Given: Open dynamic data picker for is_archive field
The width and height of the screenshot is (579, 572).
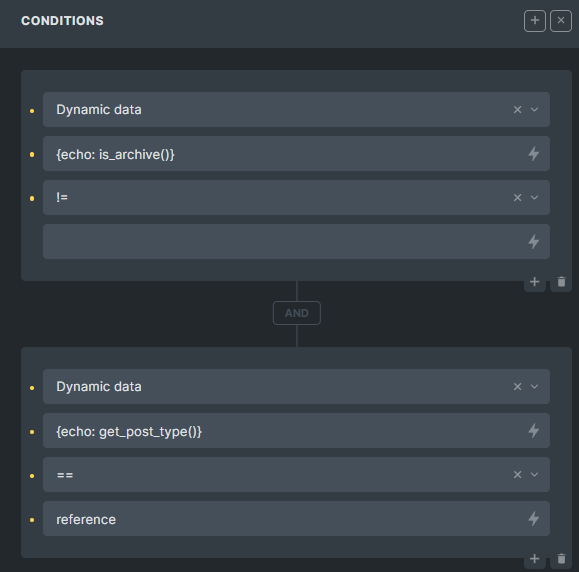Looking at the screenshot, I should [534, 154].
